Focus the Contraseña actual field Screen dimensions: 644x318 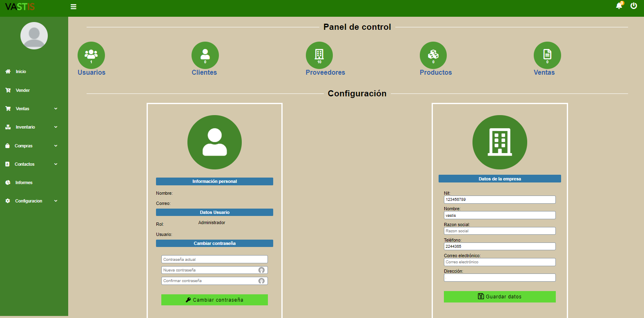214,259
